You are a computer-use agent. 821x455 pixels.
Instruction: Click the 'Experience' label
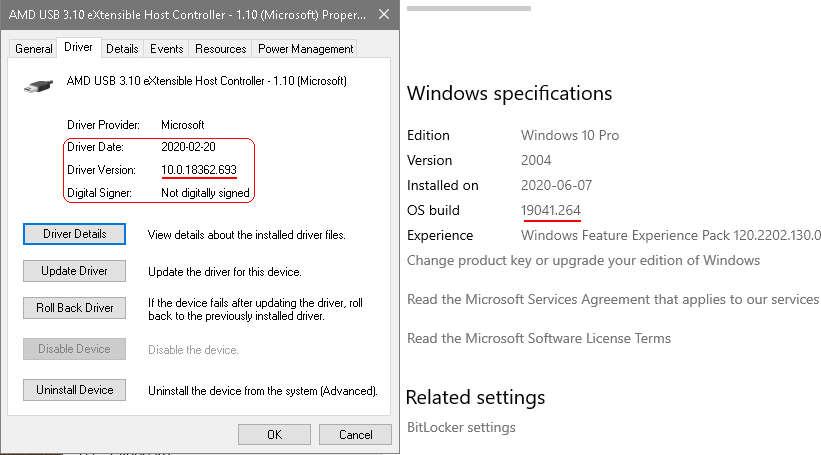[x=440, y=235]
